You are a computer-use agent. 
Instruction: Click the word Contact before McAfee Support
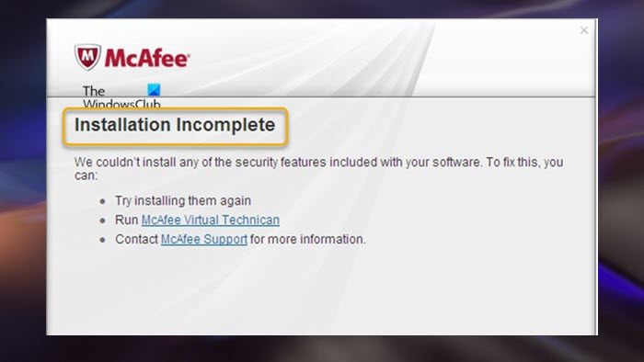coord(137,240)
